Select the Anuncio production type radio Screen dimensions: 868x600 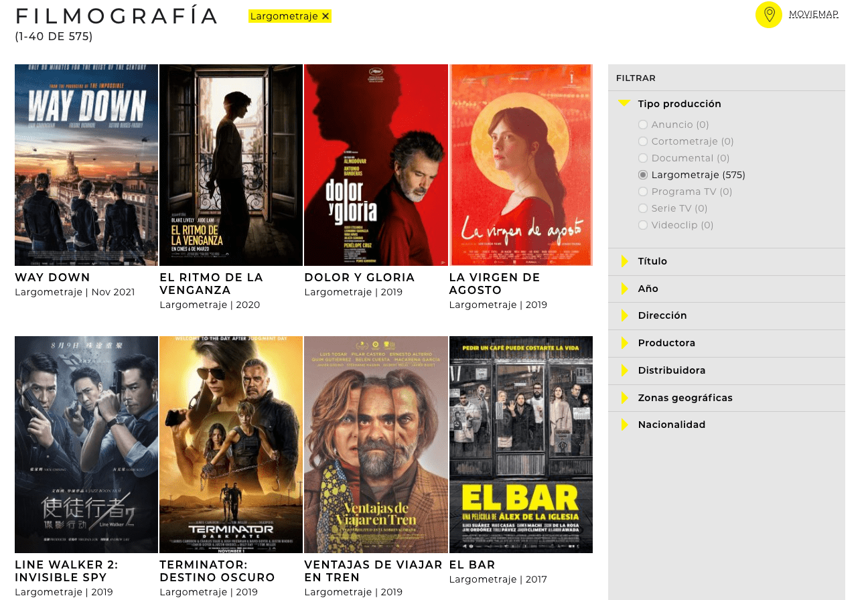(643, 125)
